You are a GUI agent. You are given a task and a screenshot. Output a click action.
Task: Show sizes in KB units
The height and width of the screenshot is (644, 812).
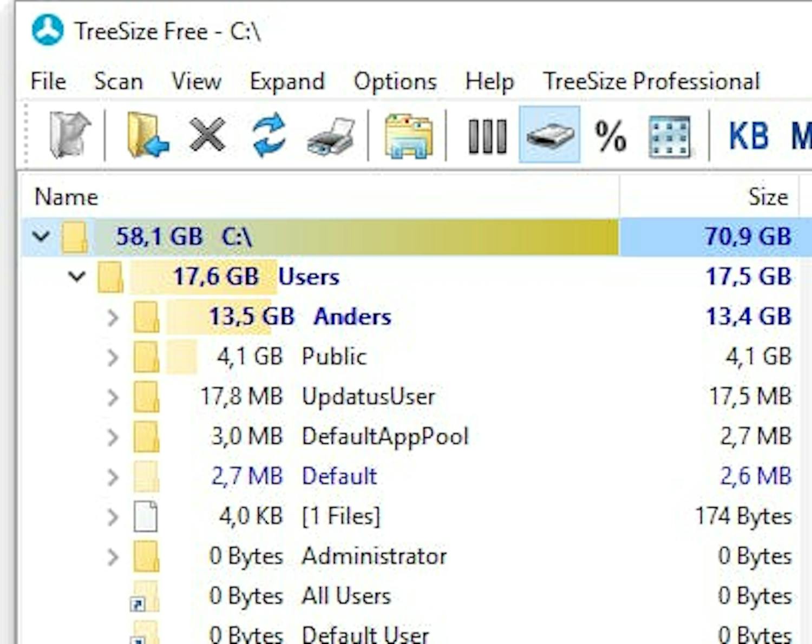click(750, 136)
